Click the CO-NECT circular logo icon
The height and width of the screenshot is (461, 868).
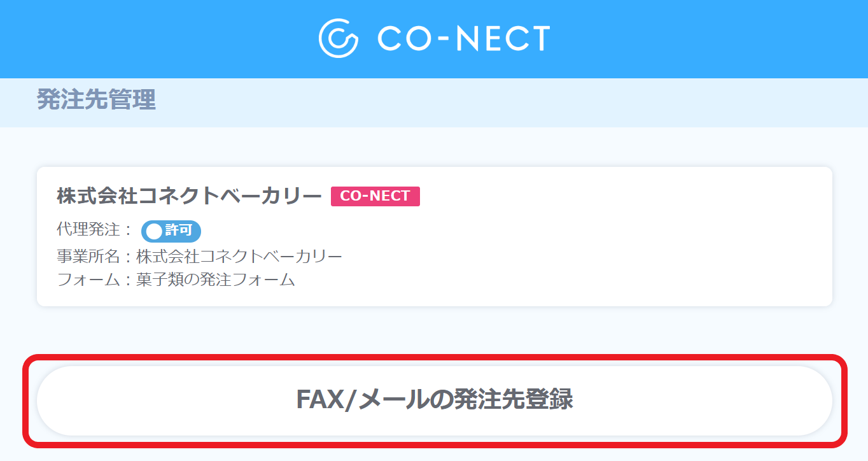coord(339,38)
